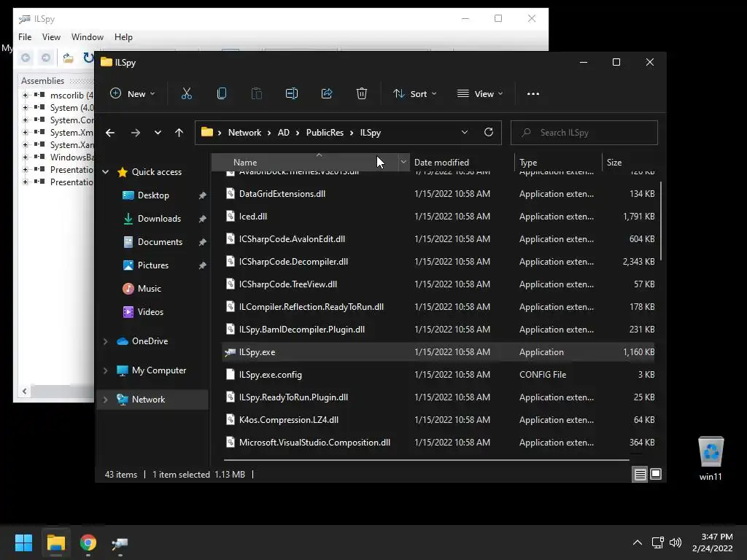Expand the WindowsBase assembly in ILSpy tree

point(26,157)
